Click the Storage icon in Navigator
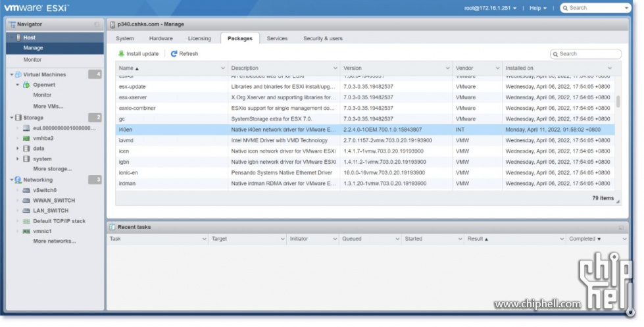 18,118
